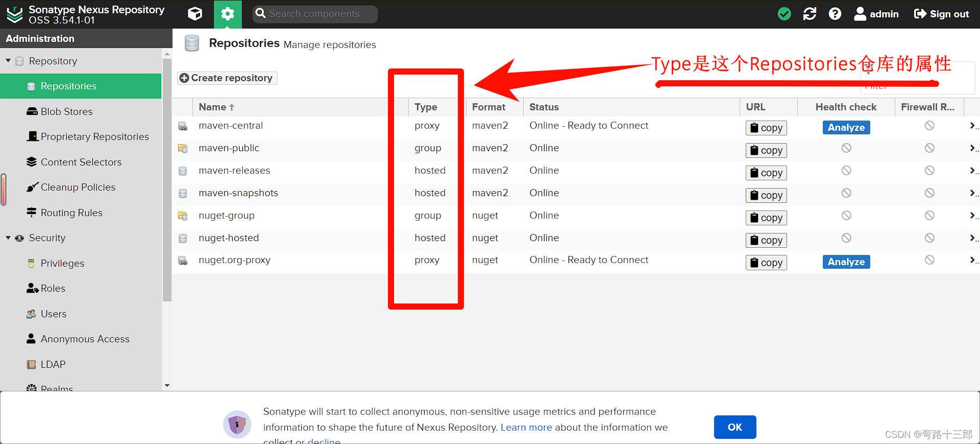Click the Roles icon
980x444 pixels.
pos(32,288)
